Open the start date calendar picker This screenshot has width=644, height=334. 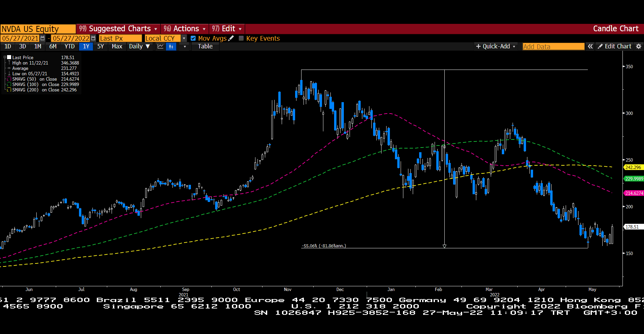[43, 38]
